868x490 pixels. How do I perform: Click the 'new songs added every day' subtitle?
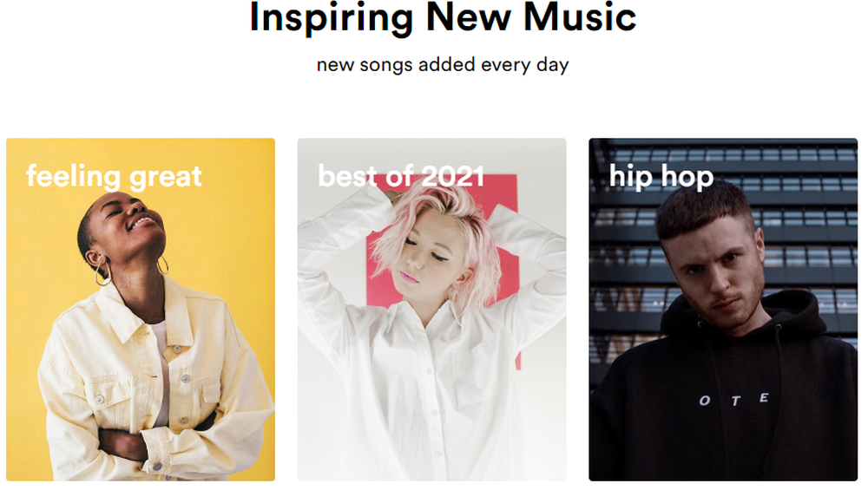[443, 65]
